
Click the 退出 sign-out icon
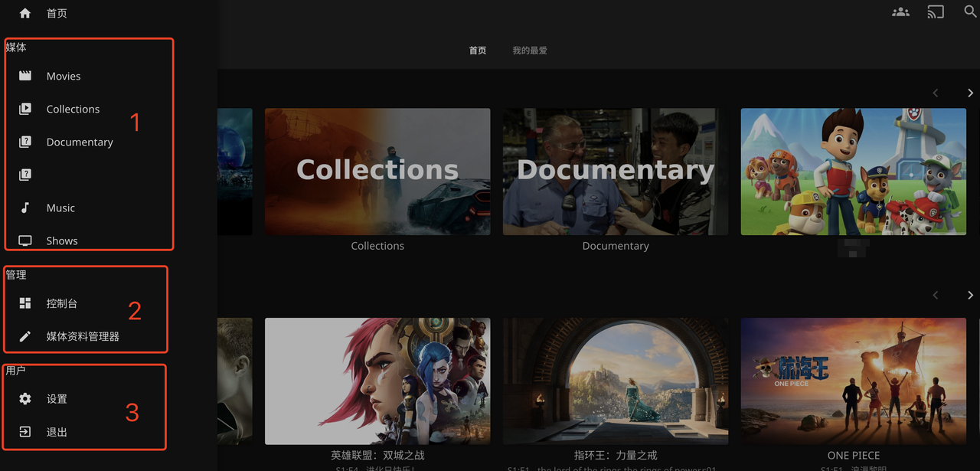[25, 432]
